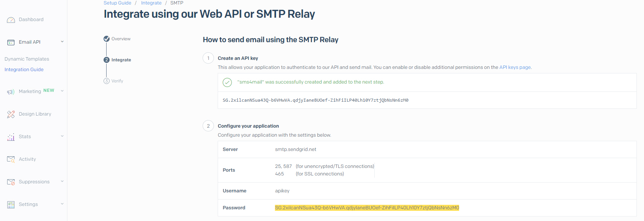Expand the Suppressions menu chevron
644x221 pixels.
(62, 181)
